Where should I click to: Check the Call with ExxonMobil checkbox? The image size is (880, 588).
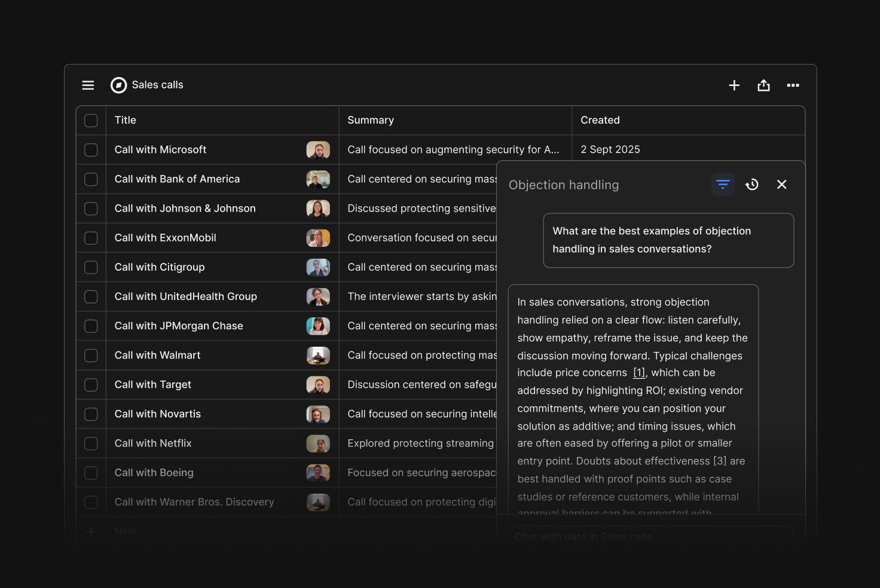91,238
